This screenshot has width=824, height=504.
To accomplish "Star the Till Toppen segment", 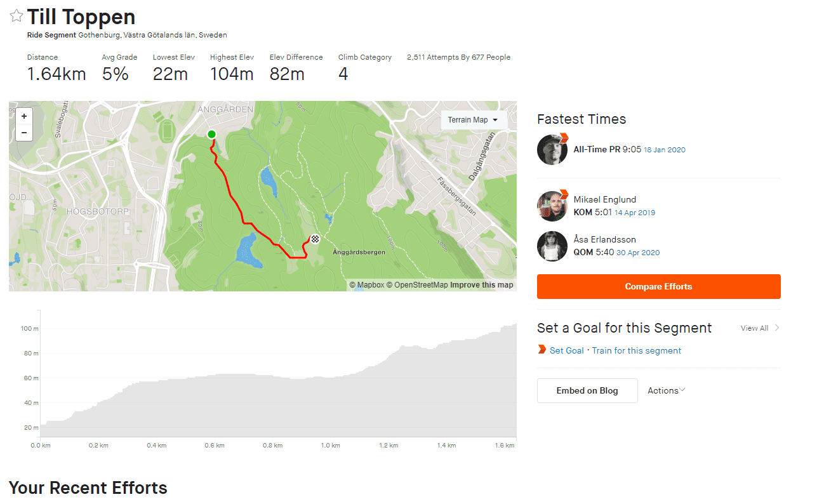I will [16, 17].
